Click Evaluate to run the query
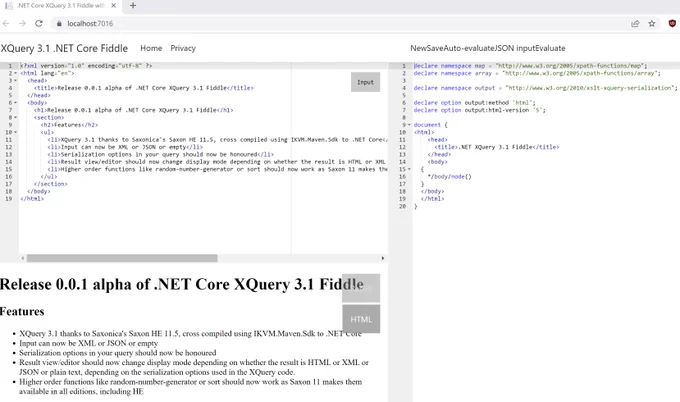This screenshot has width=680, height=402. click(550, 48)
